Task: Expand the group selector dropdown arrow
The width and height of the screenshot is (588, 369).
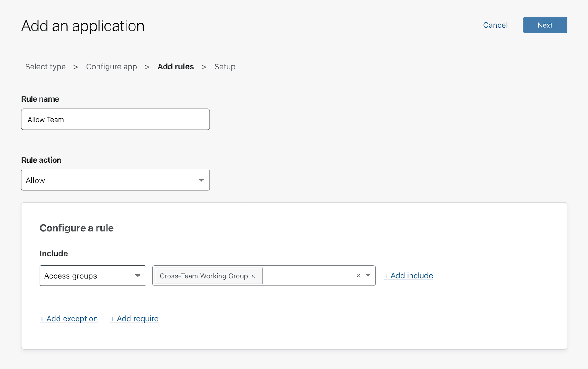Action: (x=368, y=276)
